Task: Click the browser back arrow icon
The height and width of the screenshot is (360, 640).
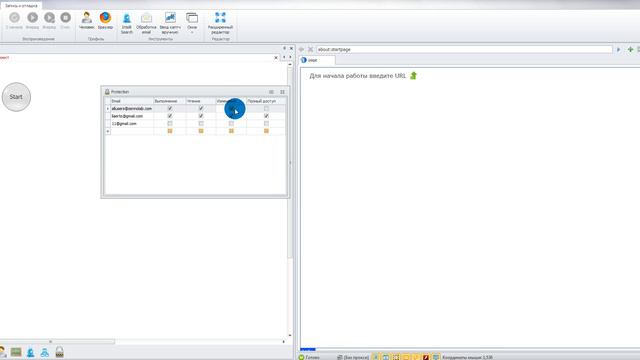Action: pyautogui.click(x=302, y=49)
